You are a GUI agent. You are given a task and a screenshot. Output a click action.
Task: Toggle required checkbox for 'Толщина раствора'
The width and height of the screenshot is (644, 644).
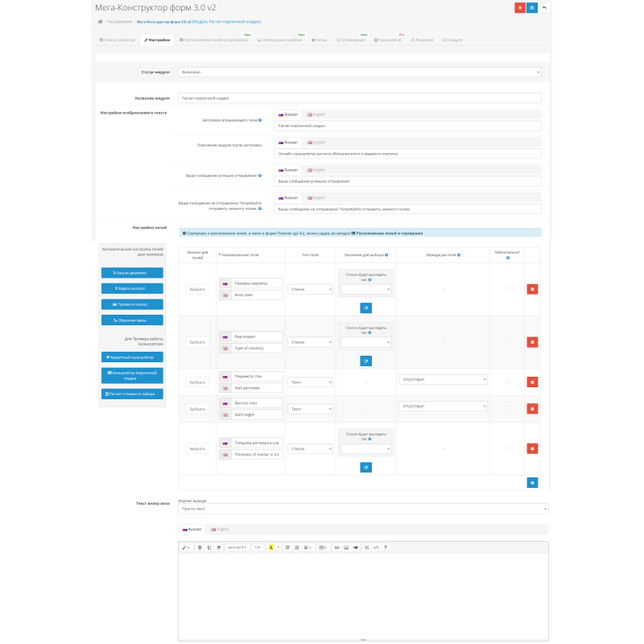(508, 448)
